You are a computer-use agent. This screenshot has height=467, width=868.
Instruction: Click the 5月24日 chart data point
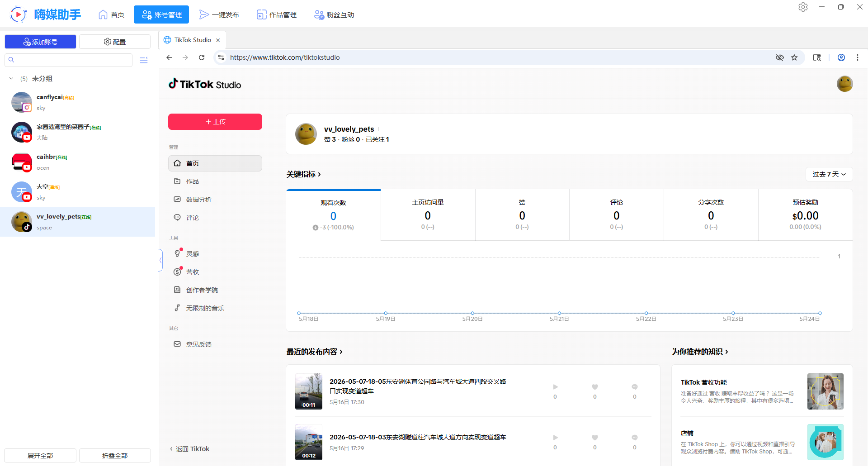click(x=820, y=313)
